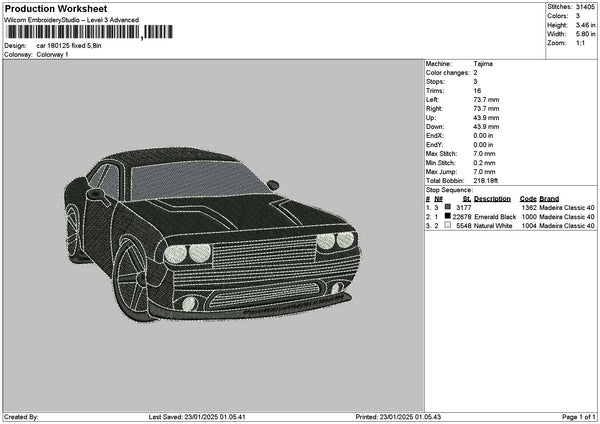Select design name car 180125 fixed 5,8in
The height and width of the screenshot is (424, 600).
click(x=69, y=46)
